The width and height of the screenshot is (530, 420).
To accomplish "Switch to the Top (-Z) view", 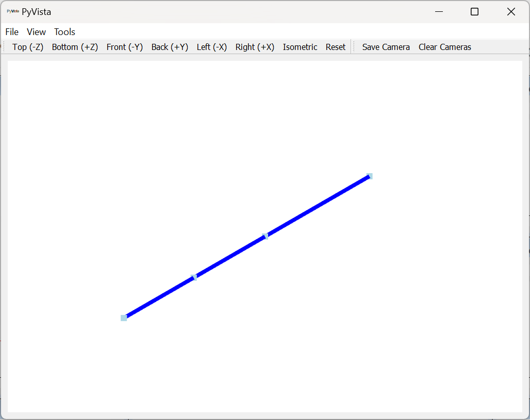I will (27, 47).
